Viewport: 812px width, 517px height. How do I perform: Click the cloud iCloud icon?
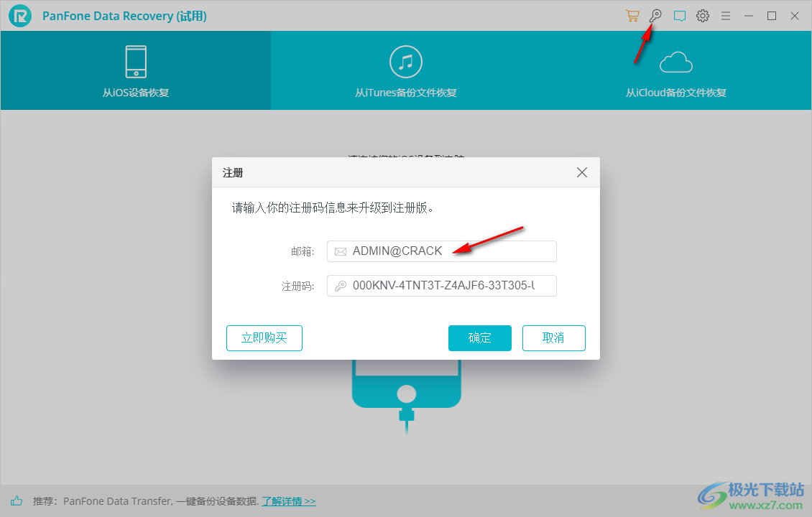click(x=676, y=62)
